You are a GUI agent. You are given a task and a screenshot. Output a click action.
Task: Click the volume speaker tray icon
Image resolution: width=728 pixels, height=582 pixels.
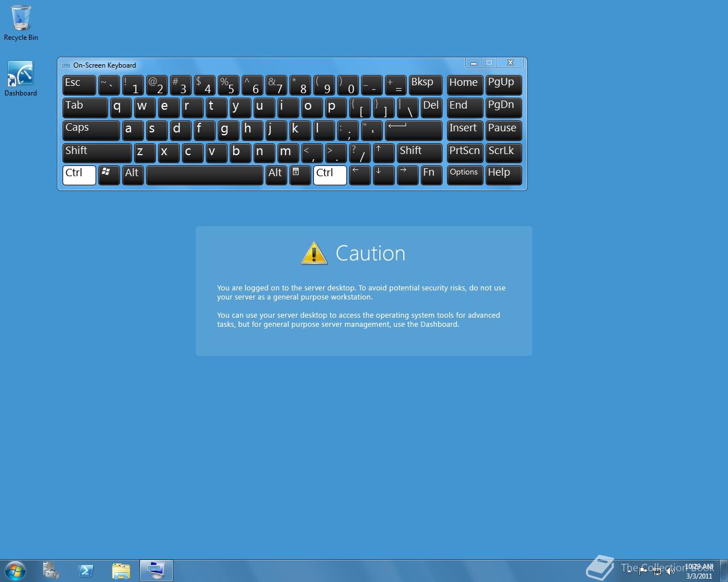click(670, 571)
